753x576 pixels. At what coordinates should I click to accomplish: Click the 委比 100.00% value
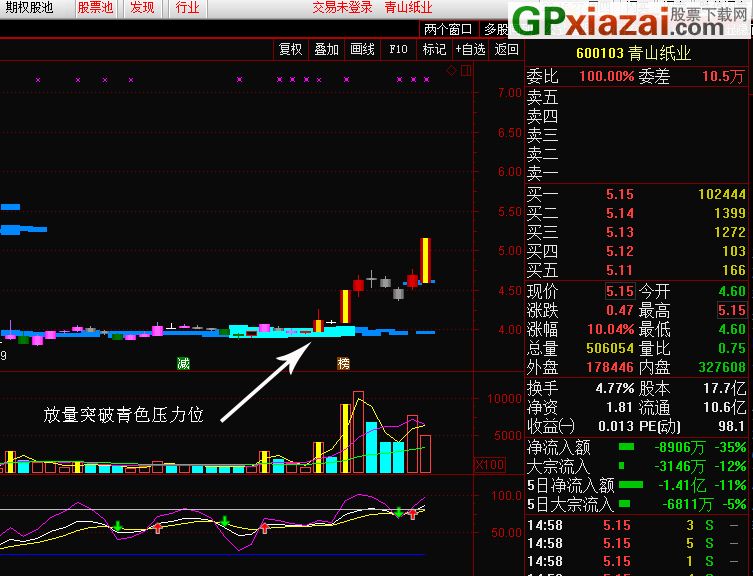click(x=607, y=76)
